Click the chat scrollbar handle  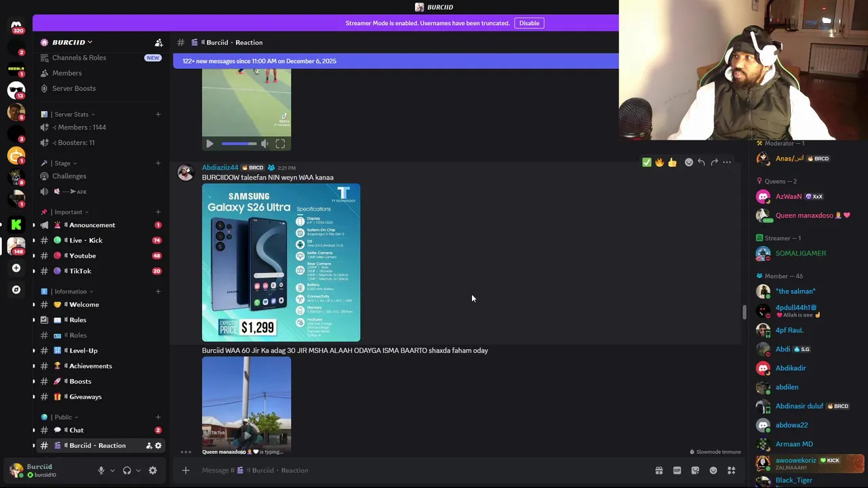(x=744, y=312)
